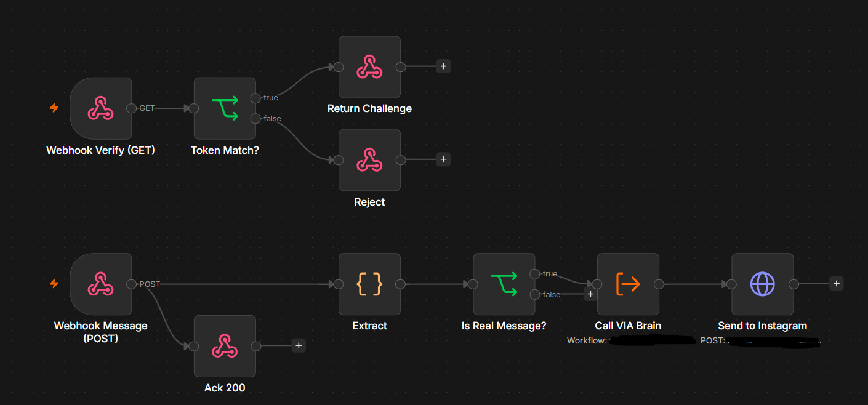The width and height of the screenshot is (868, 405).
Task: Click the "Token Match?" label
Action: [x=225, y=150]
